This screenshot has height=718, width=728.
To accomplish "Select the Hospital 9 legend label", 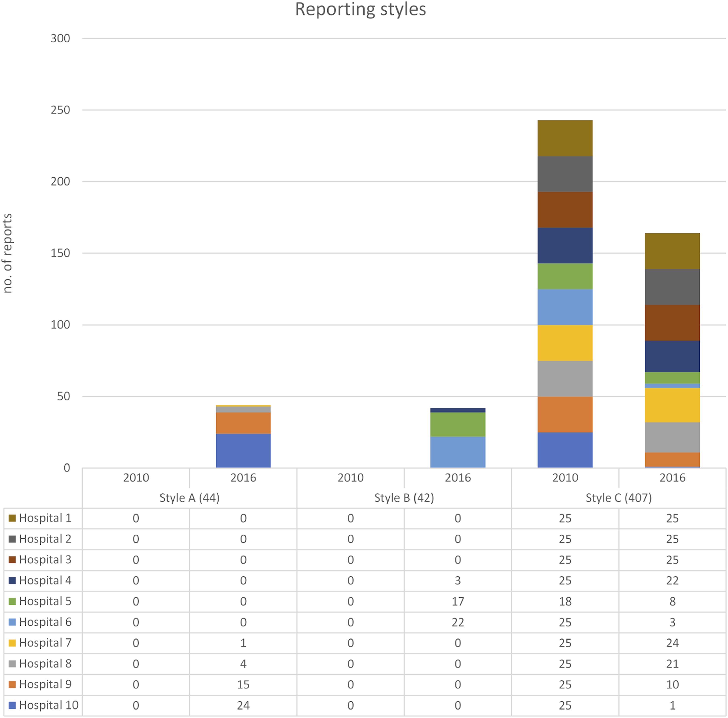I will coord(45,684).
